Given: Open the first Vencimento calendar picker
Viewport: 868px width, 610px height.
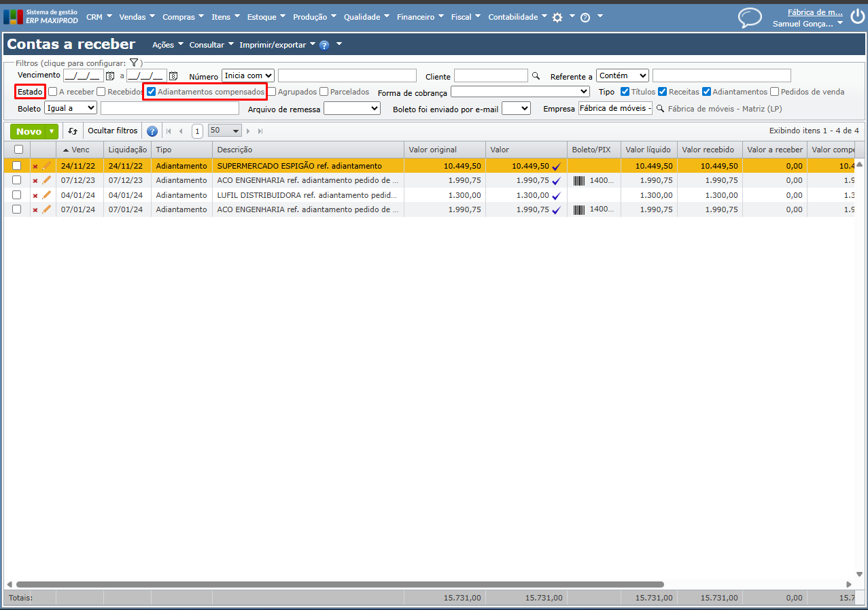Looking at the screenshot, I should (109, 76).
